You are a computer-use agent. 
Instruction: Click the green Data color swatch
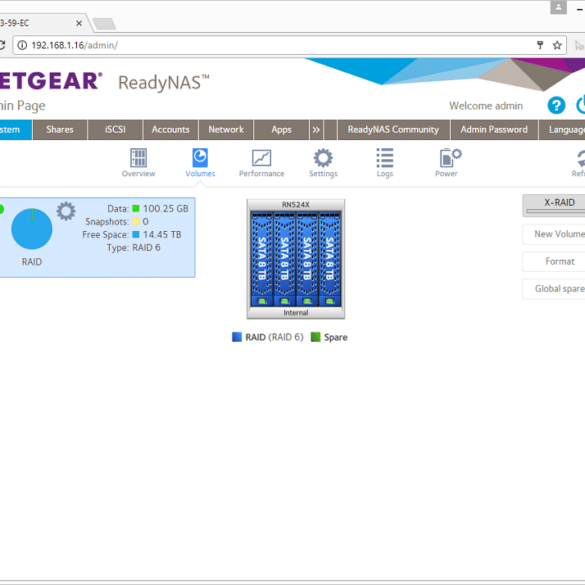point(136,208)
